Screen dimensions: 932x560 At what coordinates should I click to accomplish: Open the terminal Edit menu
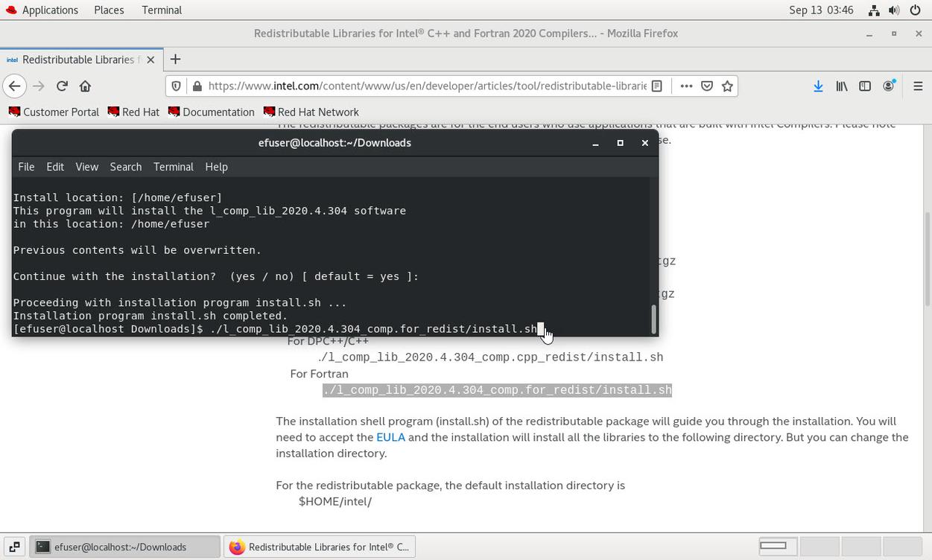(55, 167)
